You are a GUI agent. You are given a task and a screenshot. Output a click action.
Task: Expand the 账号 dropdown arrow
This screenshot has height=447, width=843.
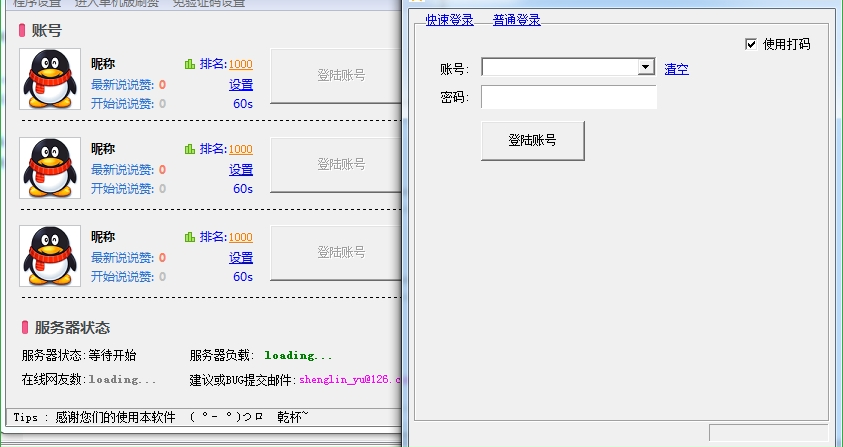[x=646, y=68]
